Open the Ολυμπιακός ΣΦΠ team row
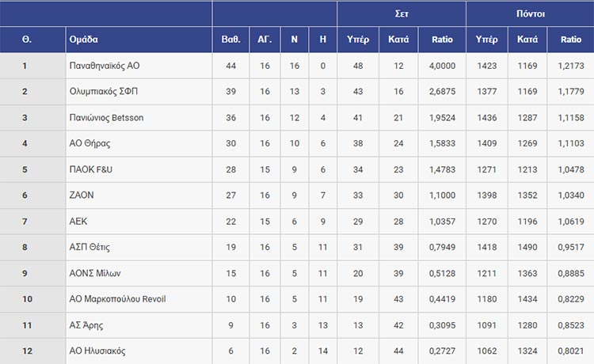This screenshot has width=594, height=364. point(103,92)
